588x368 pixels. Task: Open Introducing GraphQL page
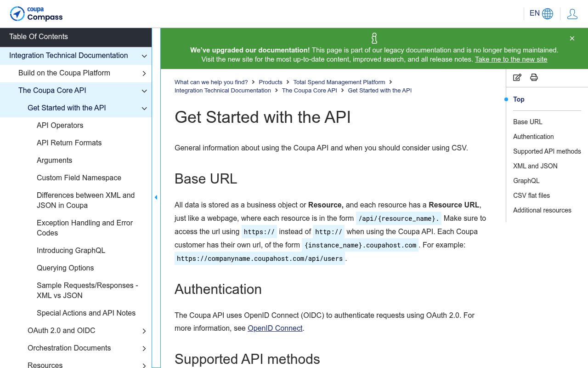tap(71, 250)
